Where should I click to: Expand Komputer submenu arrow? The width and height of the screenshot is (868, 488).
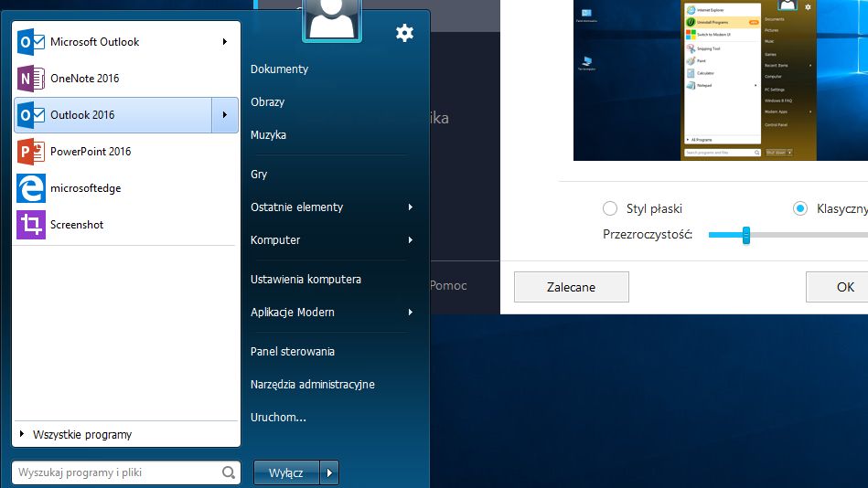[x=410, y=240]
